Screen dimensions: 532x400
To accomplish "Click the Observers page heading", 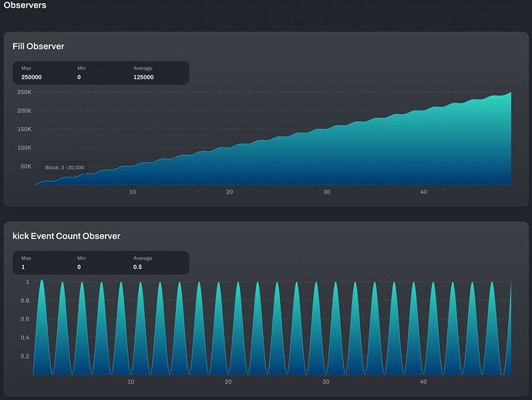I will click(25, 5).
